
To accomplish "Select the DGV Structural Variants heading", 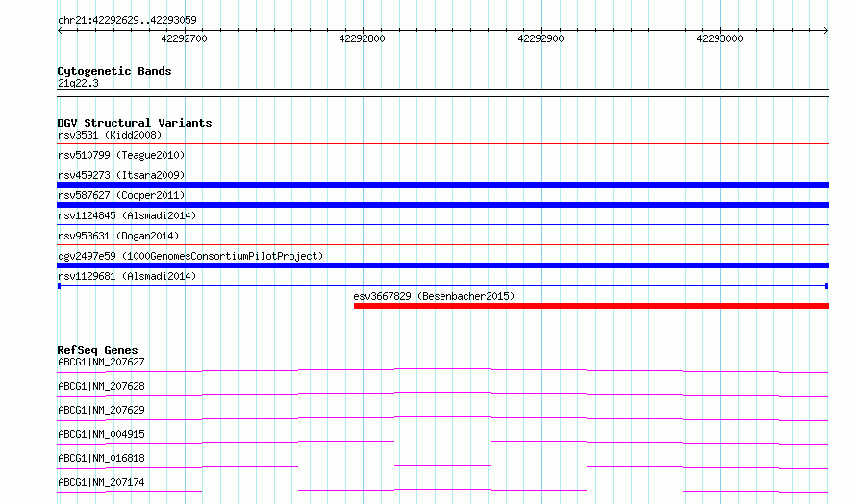I will [135, 123].
